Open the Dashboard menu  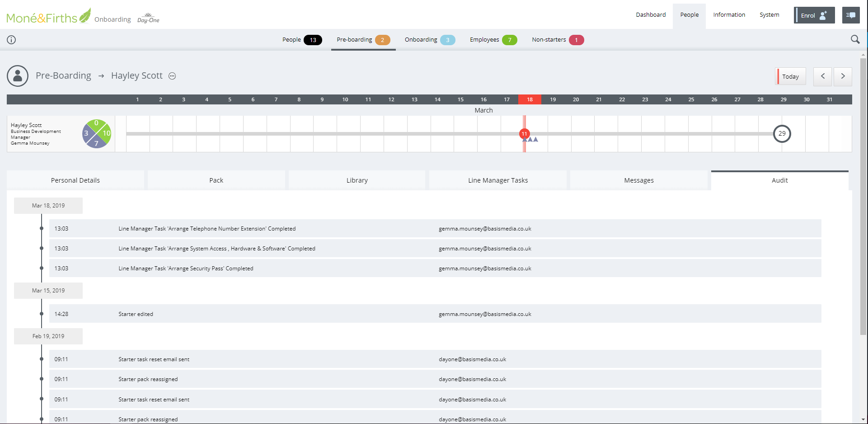pos(651,15)
